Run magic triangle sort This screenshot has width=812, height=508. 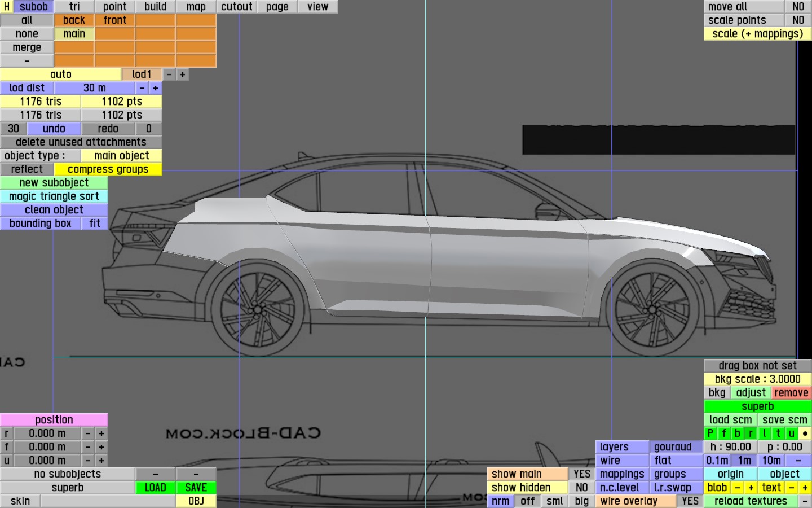tap(54, 196)
